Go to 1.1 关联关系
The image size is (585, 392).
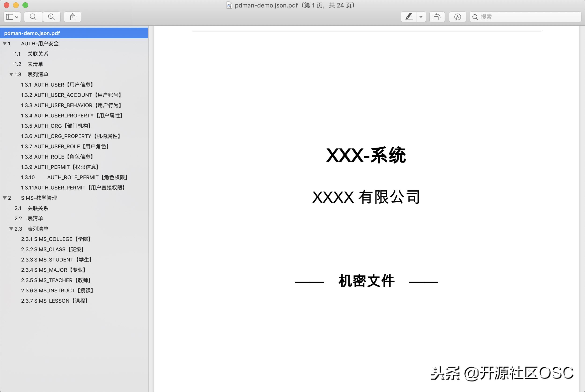pos(31,54)
